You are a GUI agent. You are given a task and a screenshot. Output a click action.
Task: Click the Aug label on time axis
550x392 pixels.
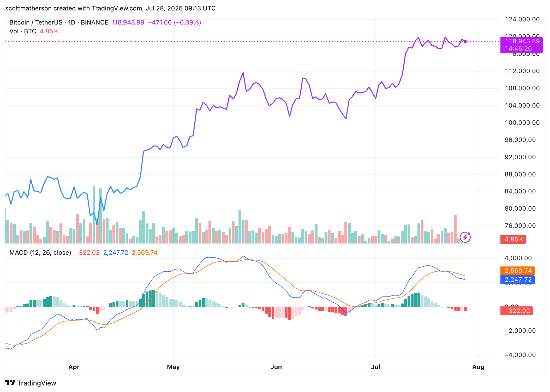pos(478,367)
